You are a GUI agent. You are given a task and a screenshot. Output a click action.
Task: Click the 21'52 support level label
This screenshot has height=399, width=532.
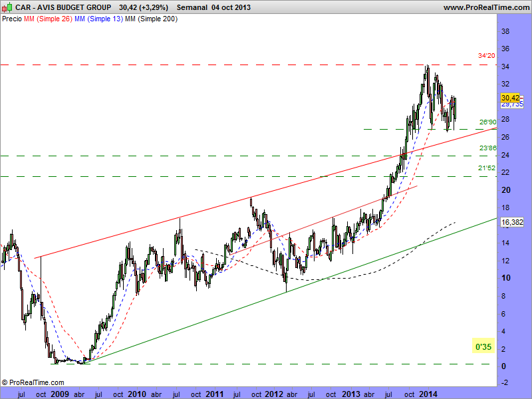487,168
